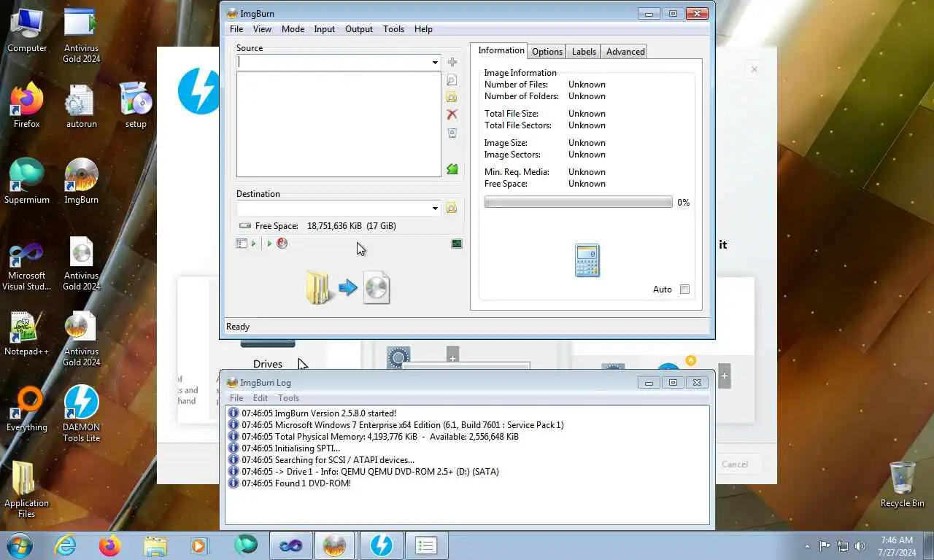Open the Input menu

(x=324, y=29)
